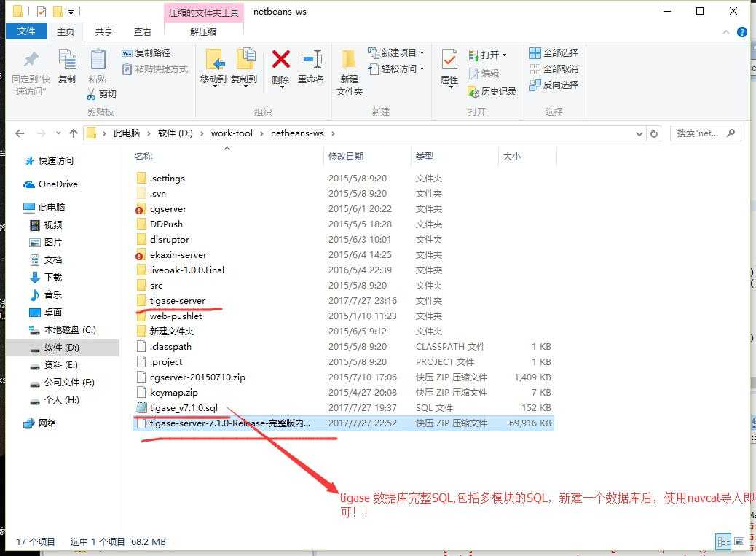Click the Edit ribbon button
The width and height of the screenshot is (756, 556).
pos(484,74)
